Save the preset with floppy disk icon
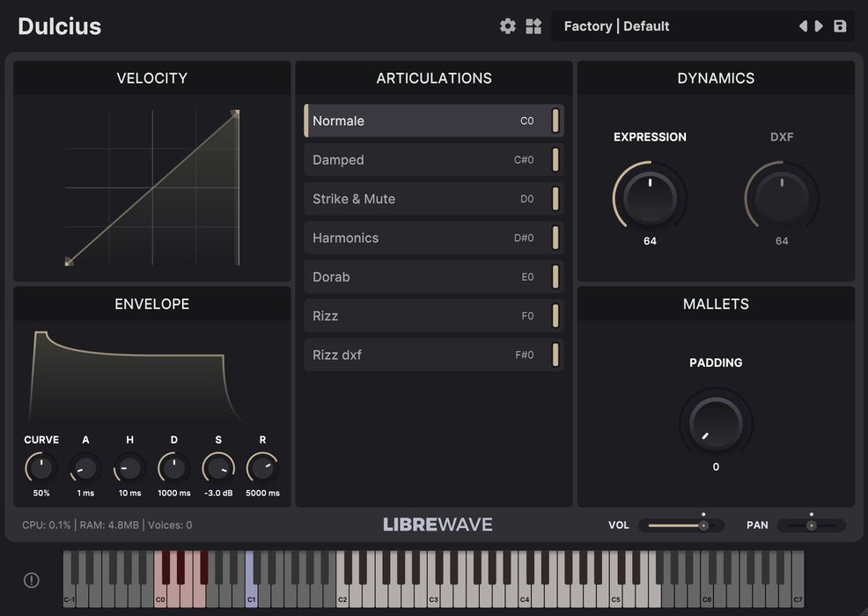The image size is (868, 616). tap(840, 26)
